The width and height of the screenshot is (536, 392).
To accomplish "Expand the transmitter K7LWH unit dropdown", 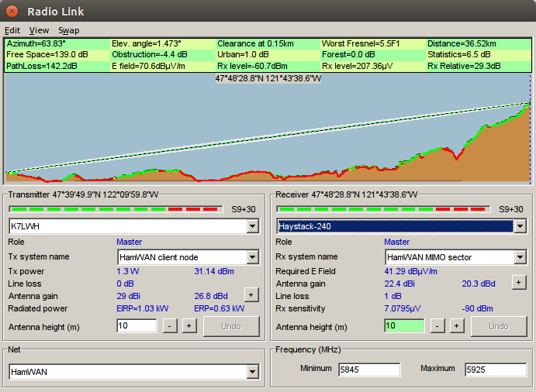I will pyautogui.click(x=251, y=226).
